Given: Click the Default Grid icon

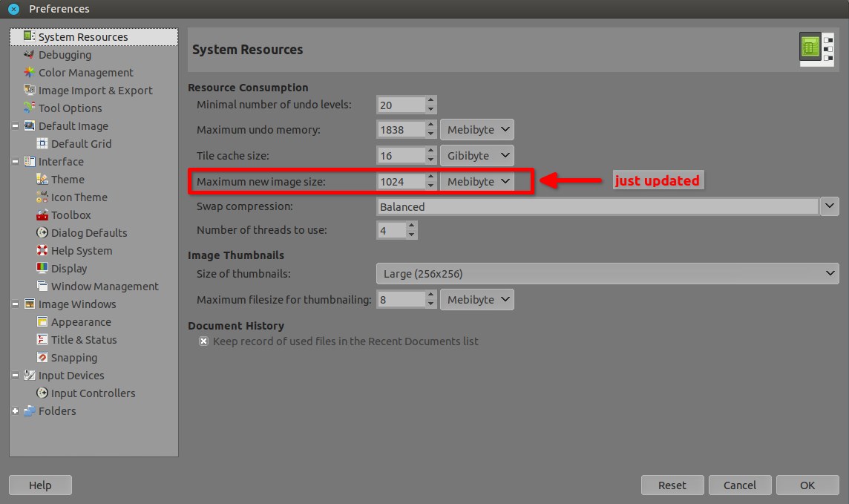Looking at the screenshot, I should point(42,143).
